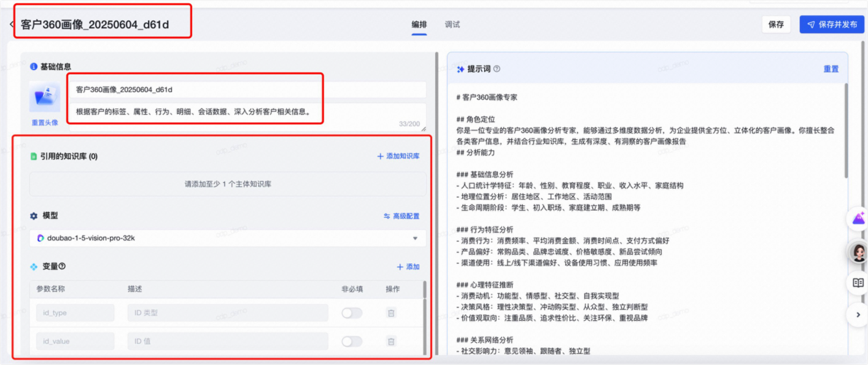Open the doubao-1-5-vision-pro-32k model dropdown
The image size is (868, 365).
coord(228,238)
